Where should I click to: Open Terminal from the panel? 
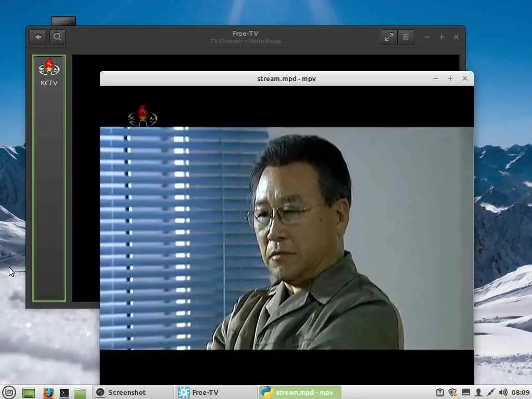pos(64,393)
